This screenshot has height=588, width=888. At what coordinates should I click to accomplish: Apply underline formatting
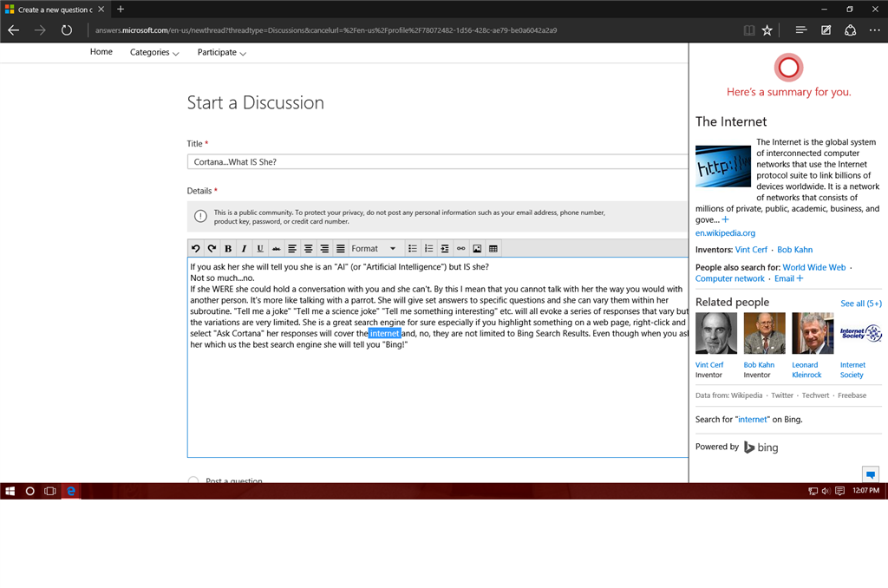coord(260,248)
